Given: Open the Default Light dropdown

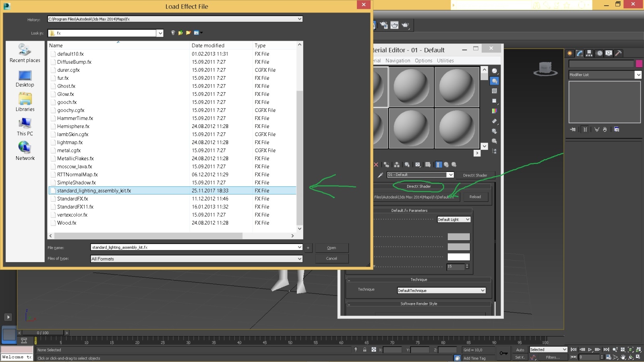Looking at the screenshot, I should (454, 219).
